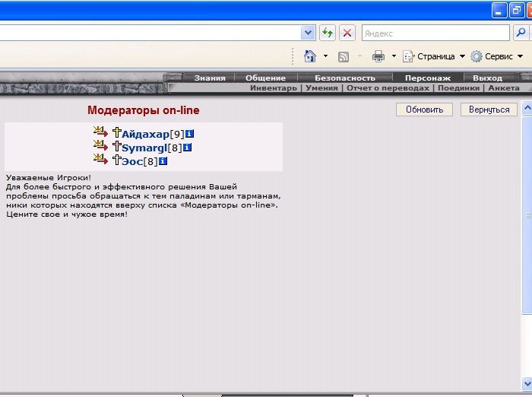Click moderator name Эос
This screenshot has height=397, width=532.
pos(132,162)
